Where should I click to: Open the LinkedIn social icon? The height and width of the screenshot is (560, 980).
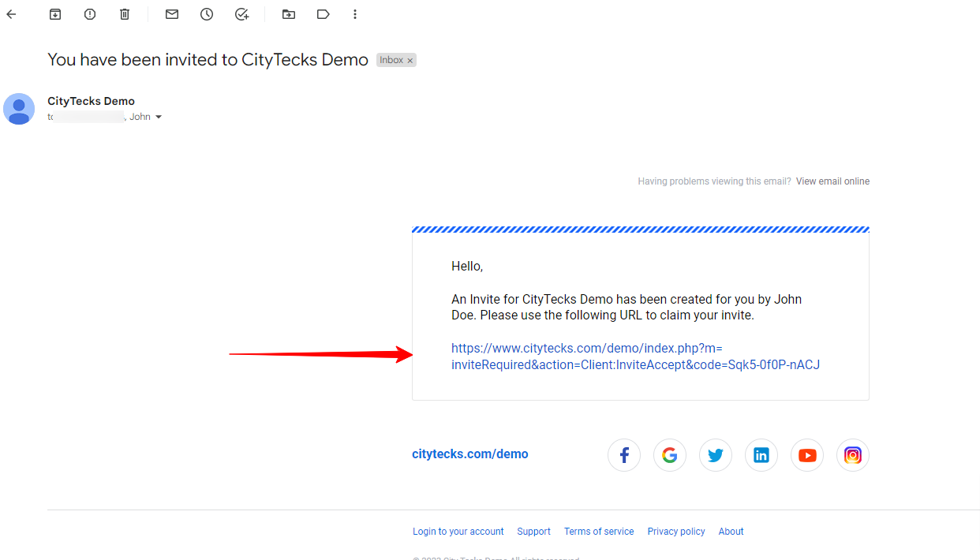(761, 455)
